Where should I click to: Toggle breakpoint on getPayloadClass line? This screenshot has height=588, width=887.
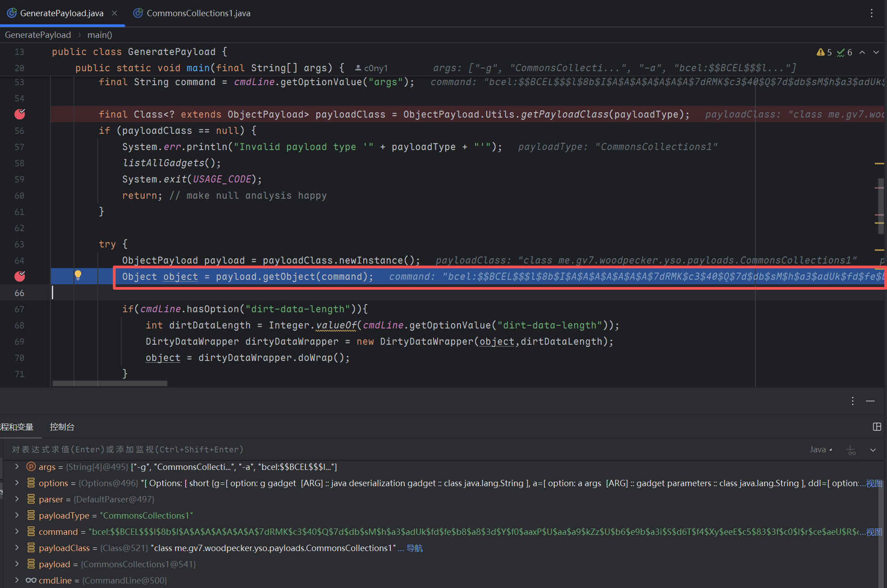[20, 114]
